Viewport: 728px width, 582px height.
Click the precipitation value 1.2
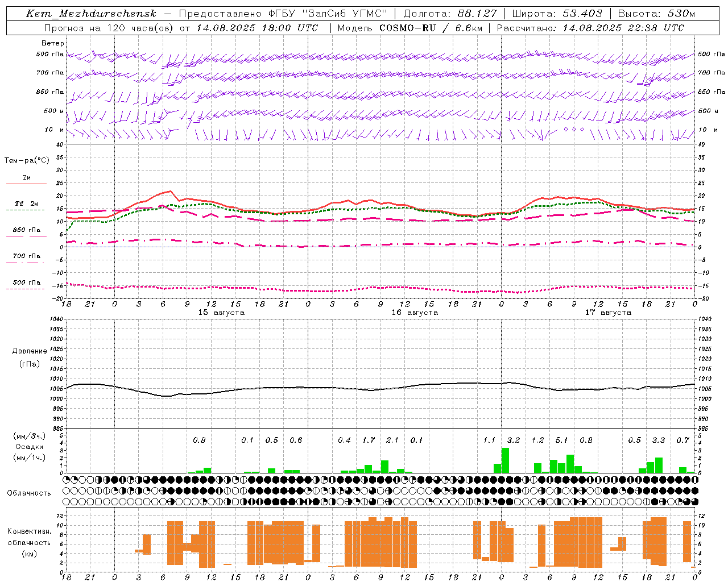point(537,440)
